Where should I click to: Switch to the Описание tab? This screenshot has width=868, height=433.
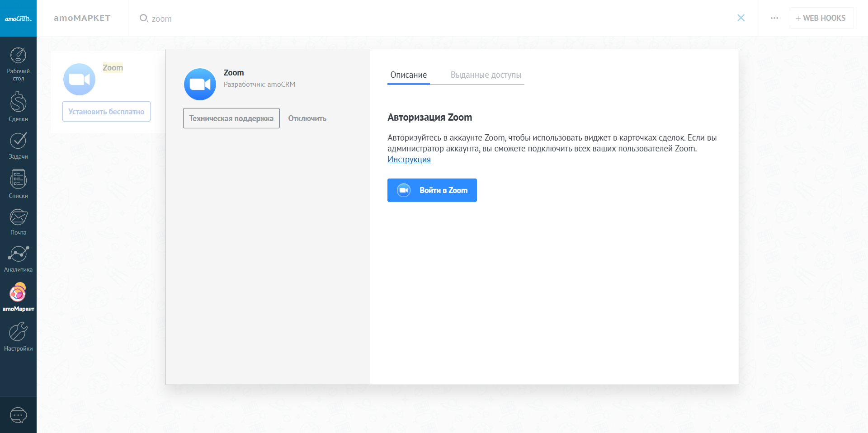coord(408,75)
